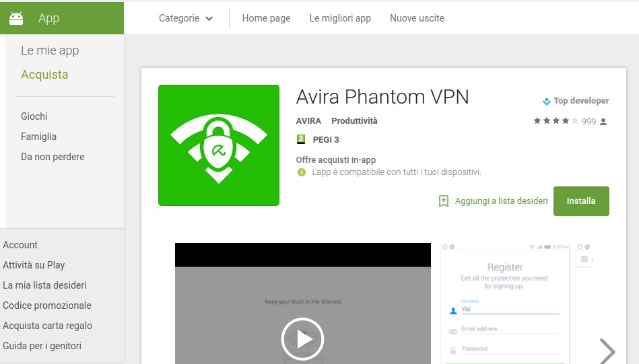Screen dimensions: 639x364
Task: Click the Top developer diamond badge icon
Action: tap(547, 102)
